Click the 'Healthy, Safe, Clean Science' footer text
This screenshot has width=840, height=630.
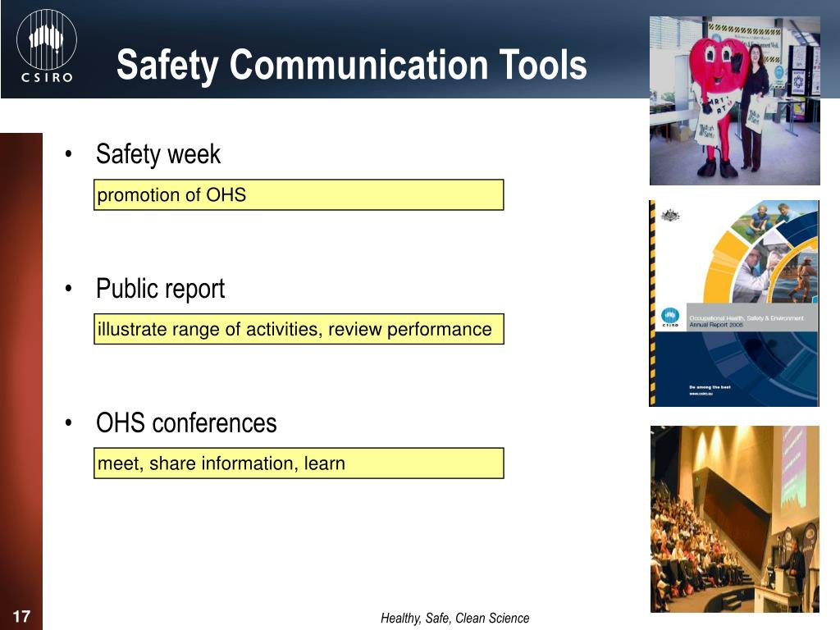tap(454, 619)
